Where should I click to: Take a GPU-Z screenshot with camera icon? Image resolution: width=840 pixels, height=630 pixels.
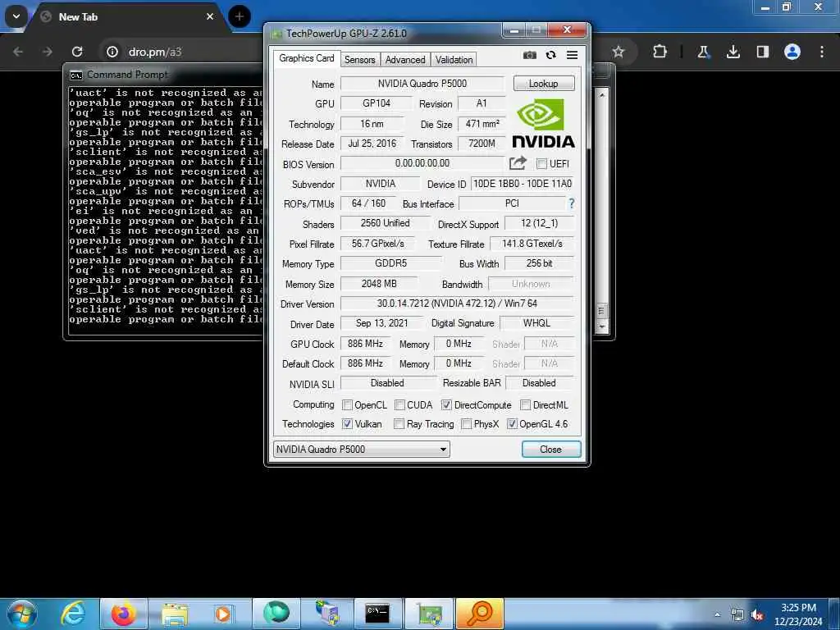coord(529,55)
